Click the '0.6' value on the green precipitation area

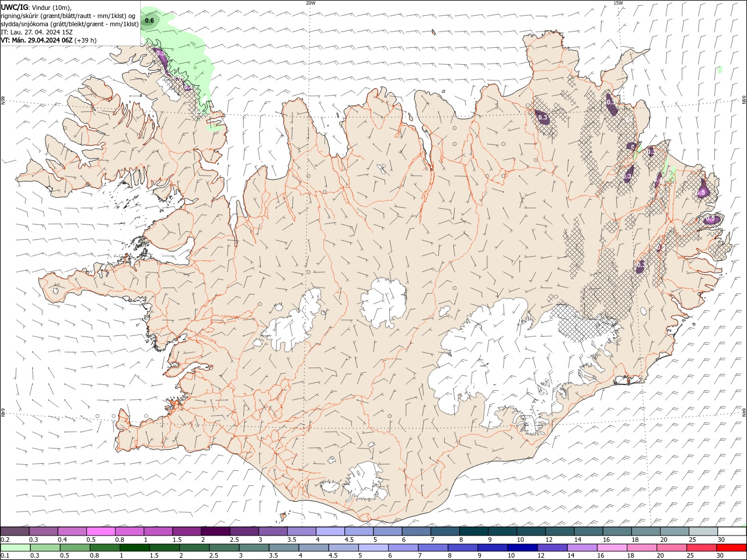pos(149,21)
